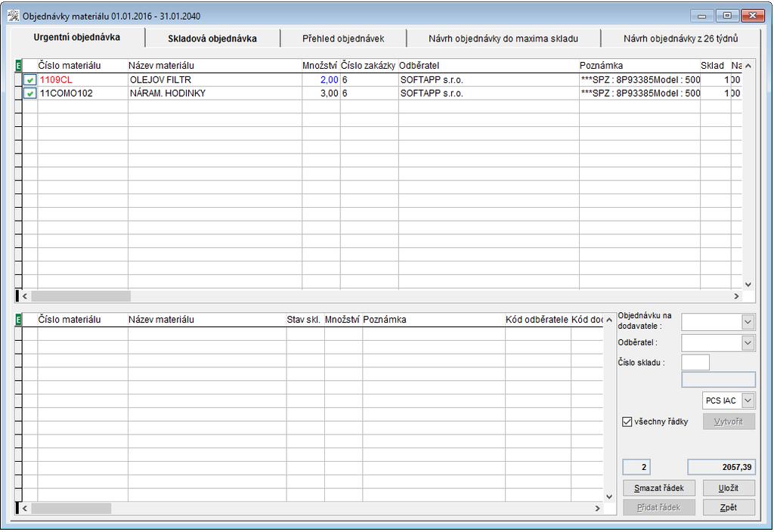The height and width of the screenshot is (532, 774).
Task: Click the lower grid scroll down arrow
Action: (x=609, y=496)
